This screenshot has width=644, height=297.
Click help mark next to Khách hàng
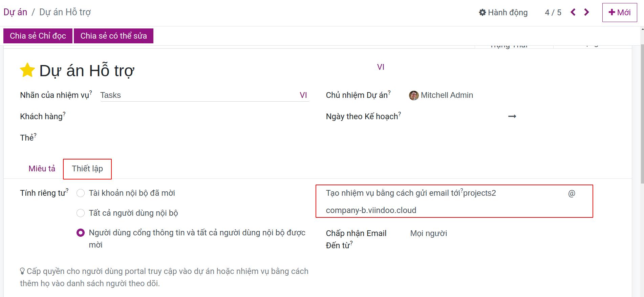(64, 114)
